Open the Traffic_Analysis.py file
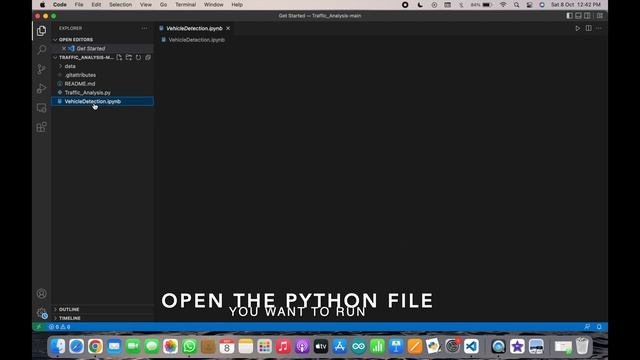 click(x=87, y=93)
